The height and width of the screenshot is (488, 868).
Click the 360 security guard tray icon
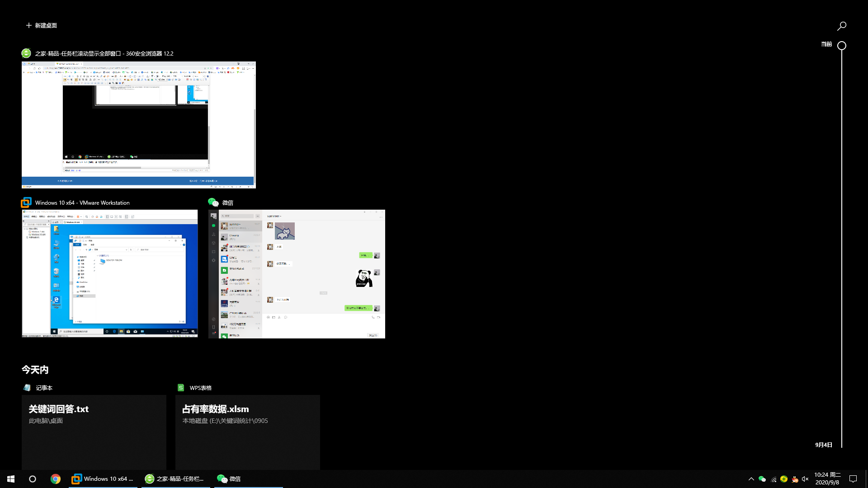tap(784, 479)
